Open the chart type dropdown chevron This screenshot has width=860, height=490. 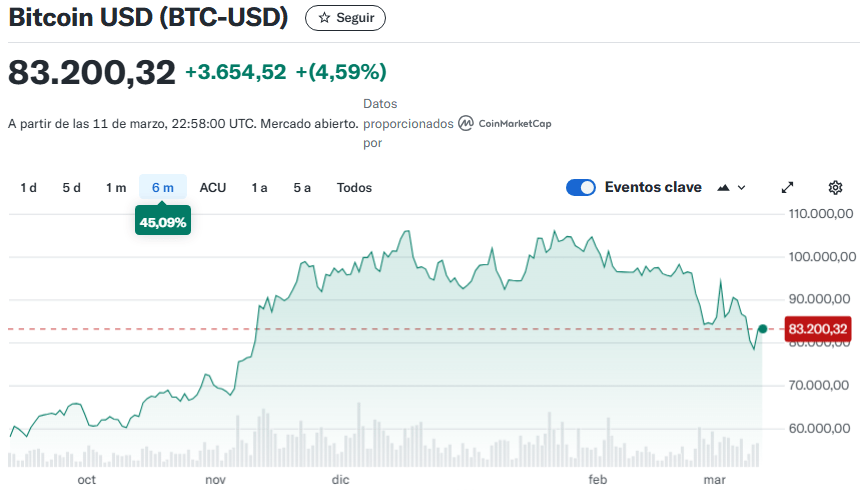742,187
